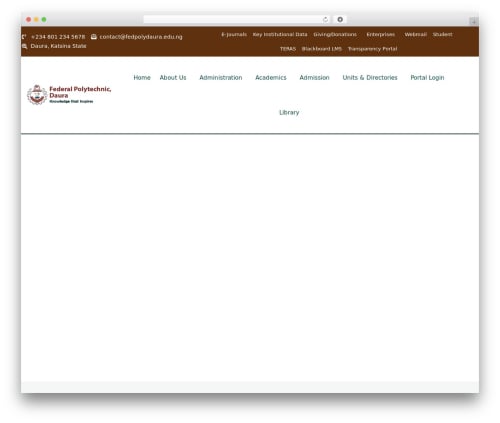This screenshot has height=423, width=500.
Task: Open the TERAS link
Action: [288, 49]
